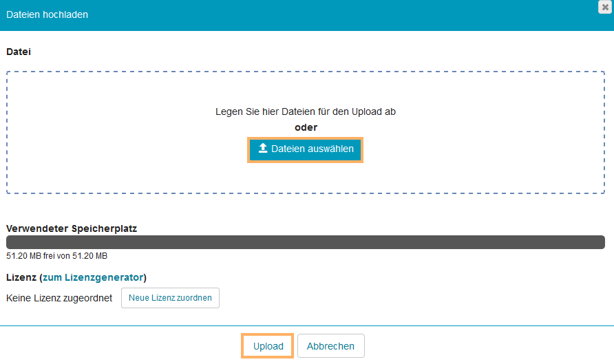This screenshot has height=364, width=614.
Task: Click the Verwendeter Speicherplatz heading
Action: pos(72,228)
